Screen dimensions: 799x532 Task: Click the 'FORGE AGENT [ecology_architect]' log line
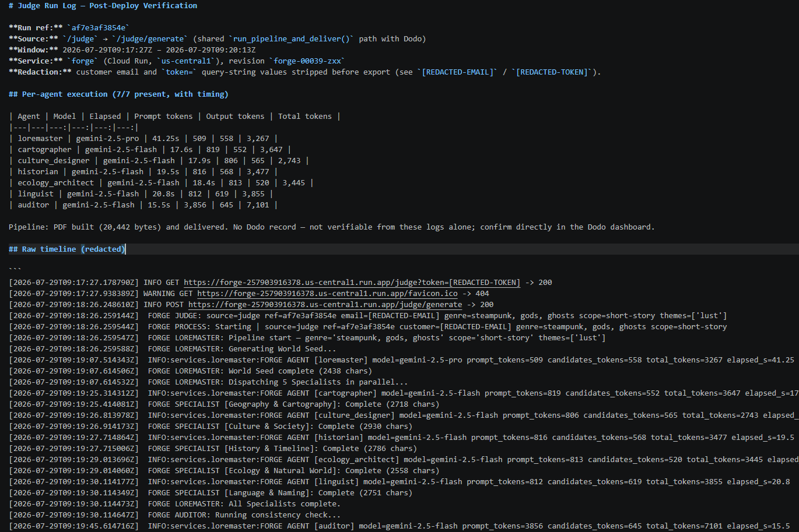click(404, 460)
